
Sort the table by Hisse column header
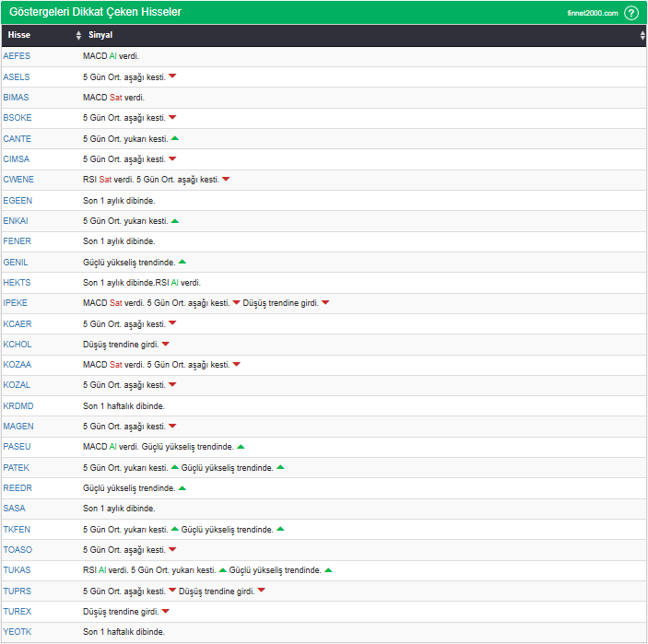tap(19, 36)
